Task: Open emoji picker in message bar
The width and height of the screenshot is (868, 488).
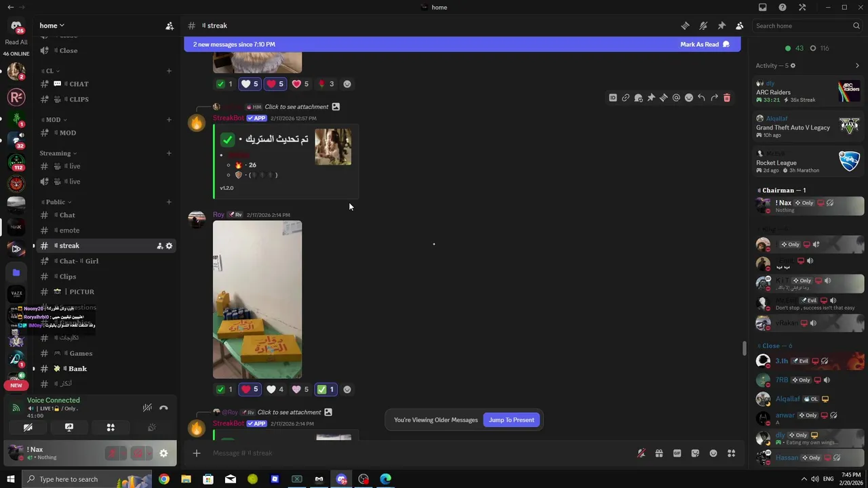Action: tap(713, 453)
